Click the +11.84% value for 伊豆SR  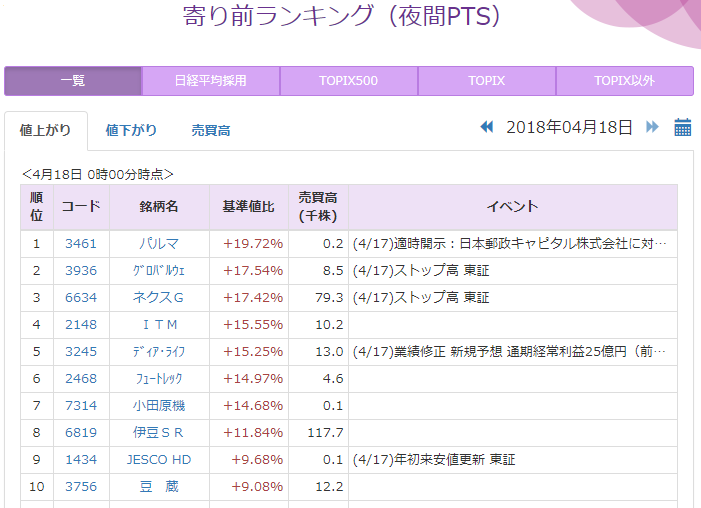pos(253,433)
